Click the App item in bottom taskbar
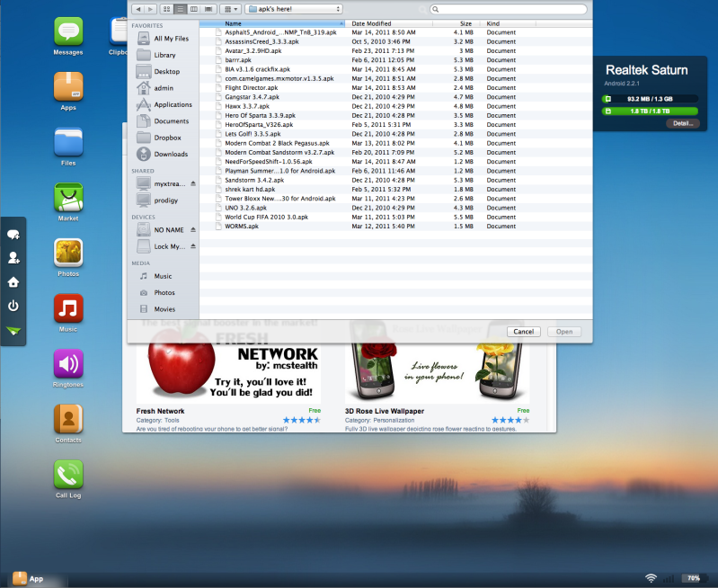Viewport: 718px width, 588px height. click(x=29, y=579)
